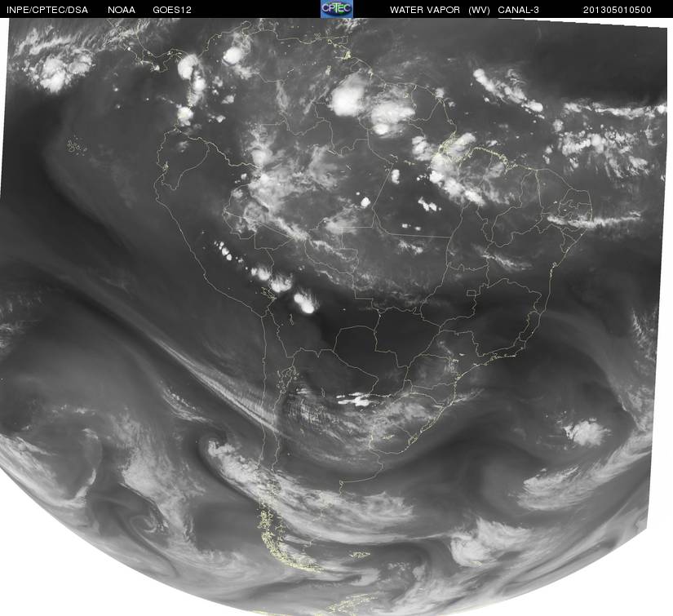The height and width of the screenshot is (616, 673).
Task: Click the bright white cloud over Bolivia
Action: (307, 304)
